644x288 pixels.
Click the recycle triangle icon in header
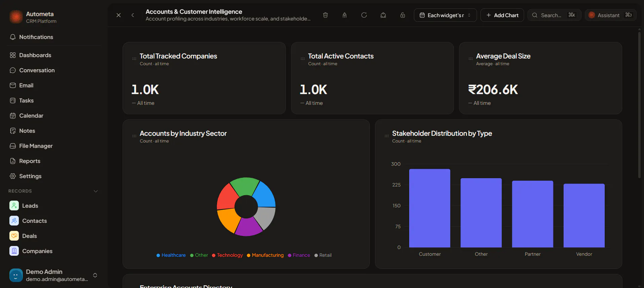[x=383, y=15]
